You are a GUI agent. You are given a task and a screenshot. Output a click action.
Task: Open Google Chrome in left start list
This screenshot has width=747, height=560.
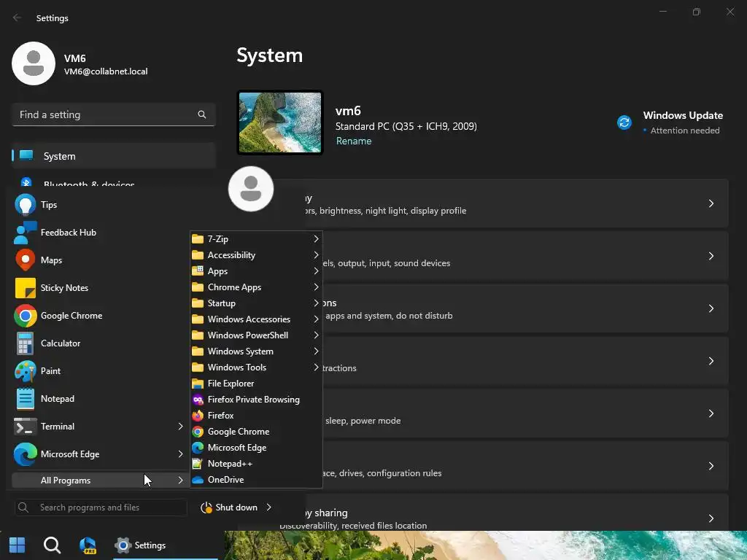click(99, 315)
